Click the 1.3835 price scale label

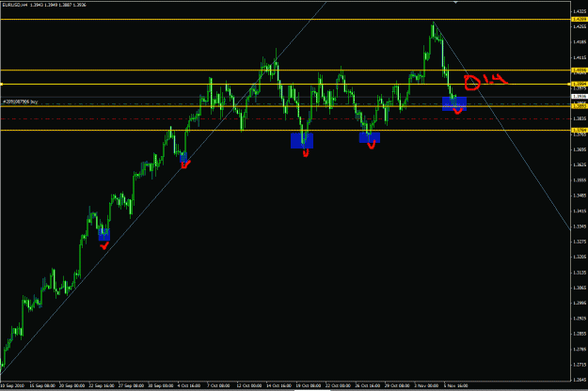pos(580,118)
